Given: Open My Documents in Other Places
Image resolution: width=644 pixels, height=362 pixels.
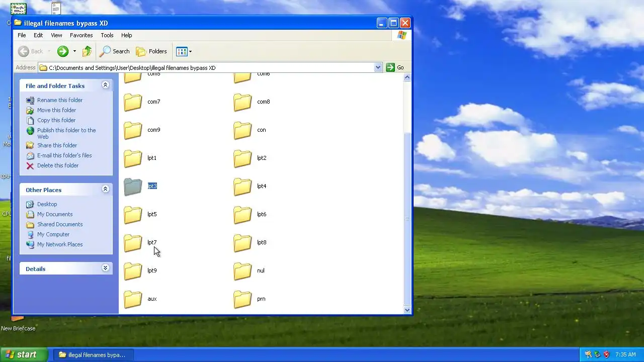Looking at the screenshot, I should click(x=55, y=214).
